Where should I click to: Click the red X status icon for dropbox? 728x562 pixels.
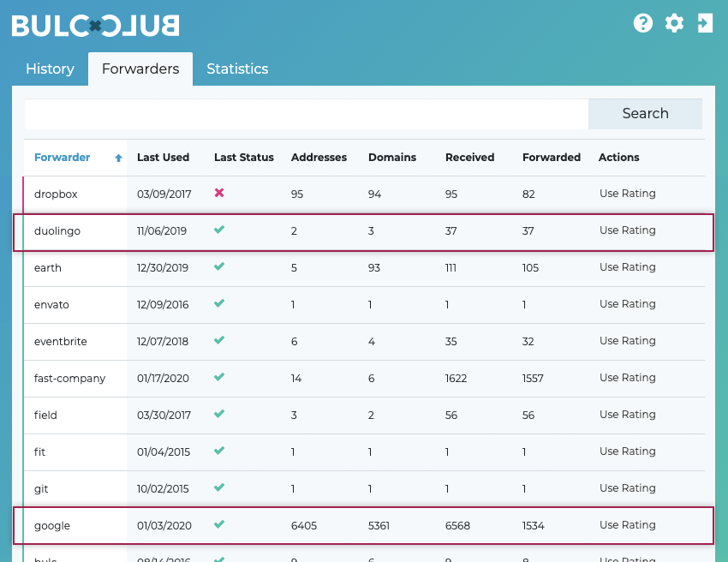[x=219, y=193]
